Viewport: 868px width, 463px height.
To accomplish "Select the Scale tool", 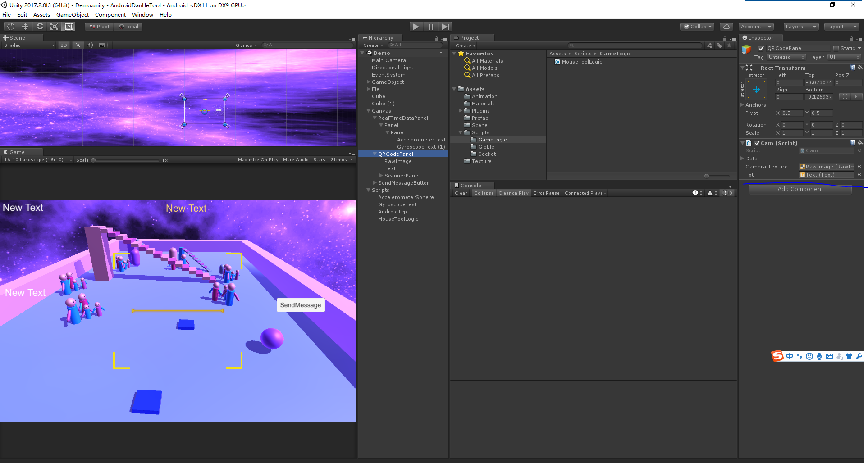I will pos(54,27).
